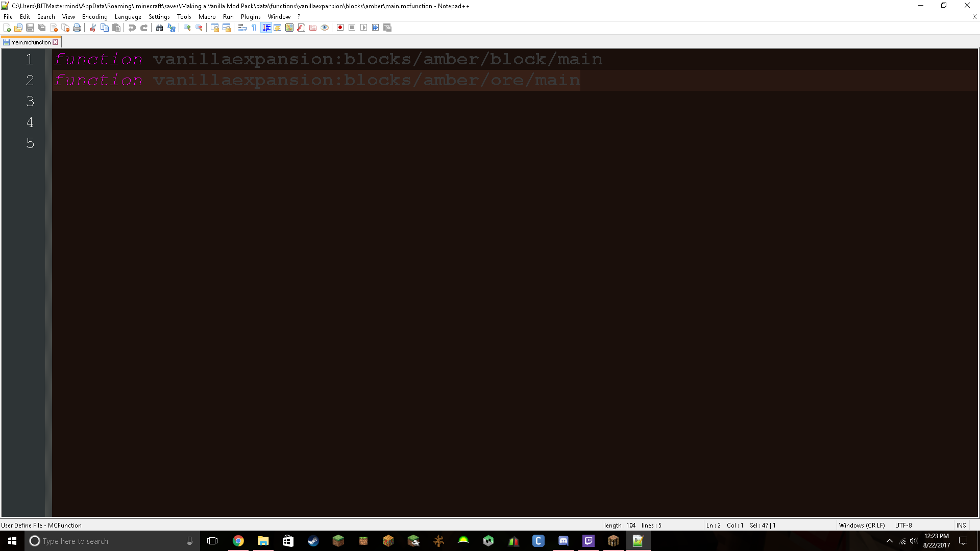Click the Undo arrow icon
Viewport: 980px width, 551px height.
(132, 28)
